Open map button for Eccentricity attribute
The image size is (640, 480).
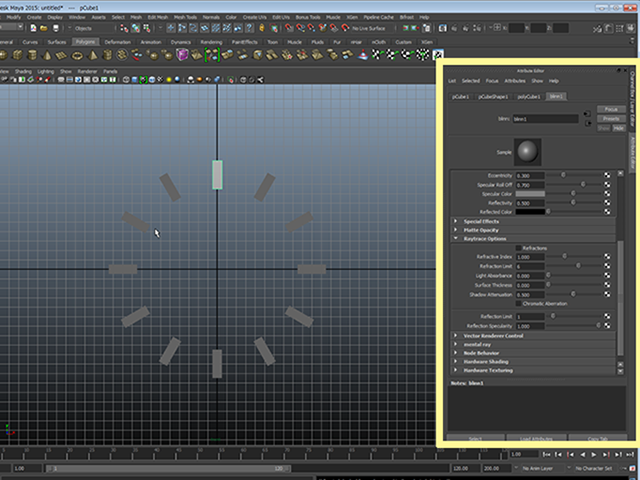pyautogui.click(x=607, y=175)
